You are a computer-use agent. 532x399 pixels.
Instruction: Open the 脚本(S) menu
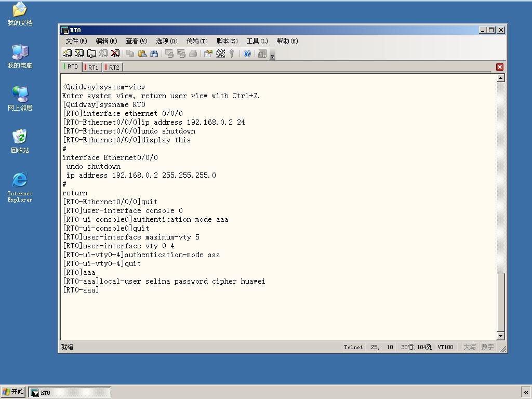pyautogui.click(x=227, y=41)
